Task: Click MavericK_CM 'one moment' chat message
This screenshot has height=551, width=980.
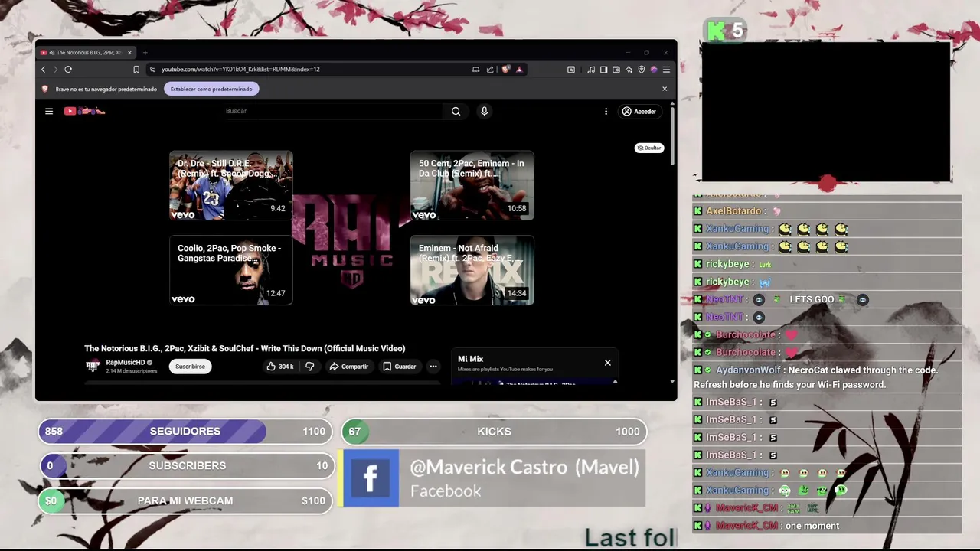Action: pos(812,526)
